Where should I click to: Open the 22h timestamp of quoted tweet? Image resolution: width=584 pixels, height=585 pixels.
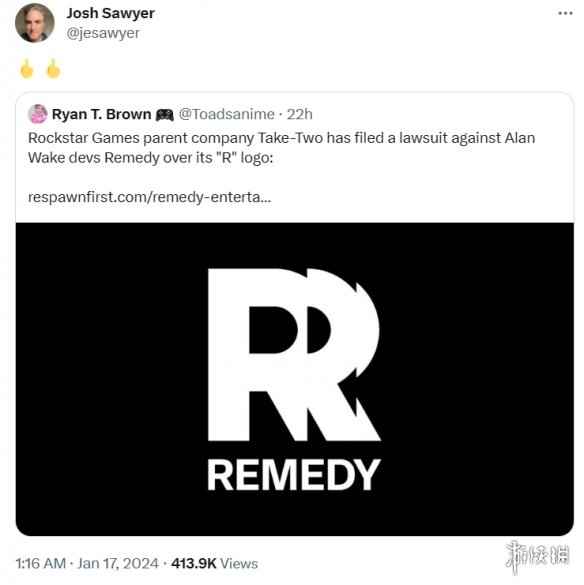[x=299, y=115]
